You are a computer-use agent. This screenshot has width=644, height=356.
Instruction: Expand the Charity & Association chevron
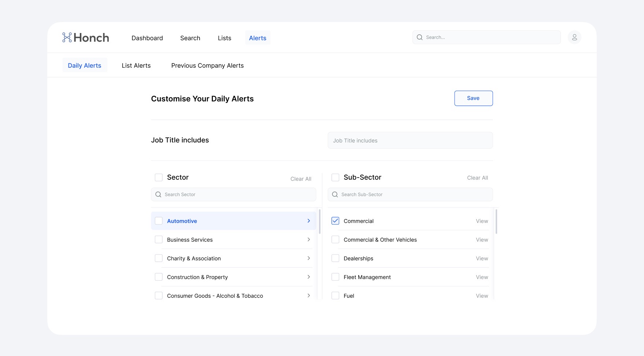pyautogui.click(x=309, y=258)
